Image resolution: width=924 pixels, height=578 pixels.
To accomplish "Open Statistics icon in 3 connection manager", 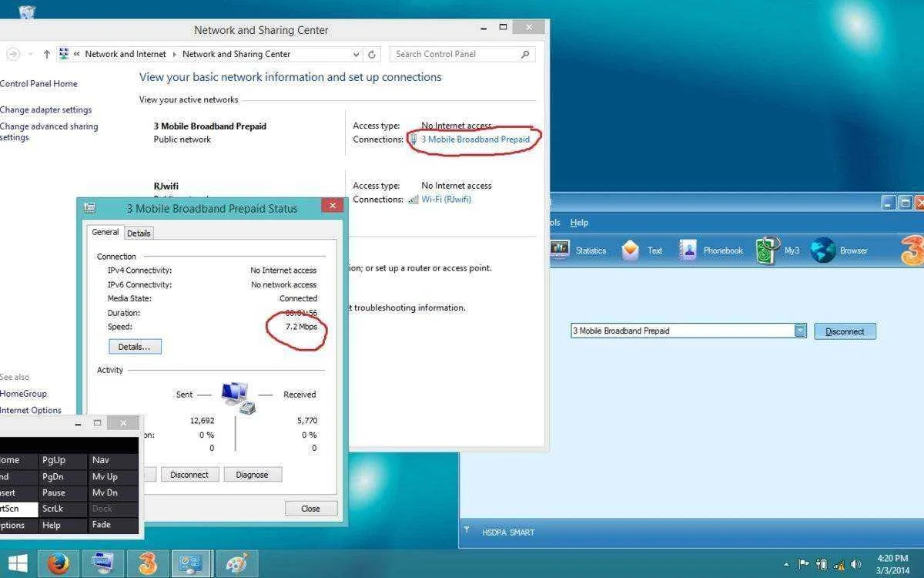I will (x=560, y=250).
